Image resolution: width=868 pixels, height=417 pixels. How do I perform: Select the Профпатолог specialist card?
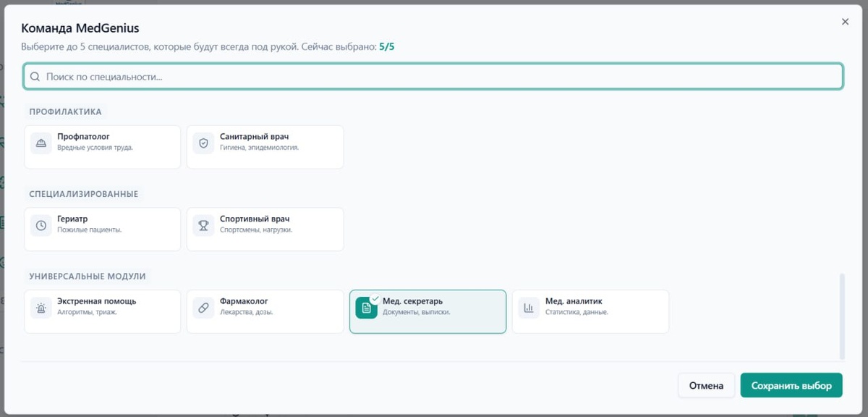[103, 147]
